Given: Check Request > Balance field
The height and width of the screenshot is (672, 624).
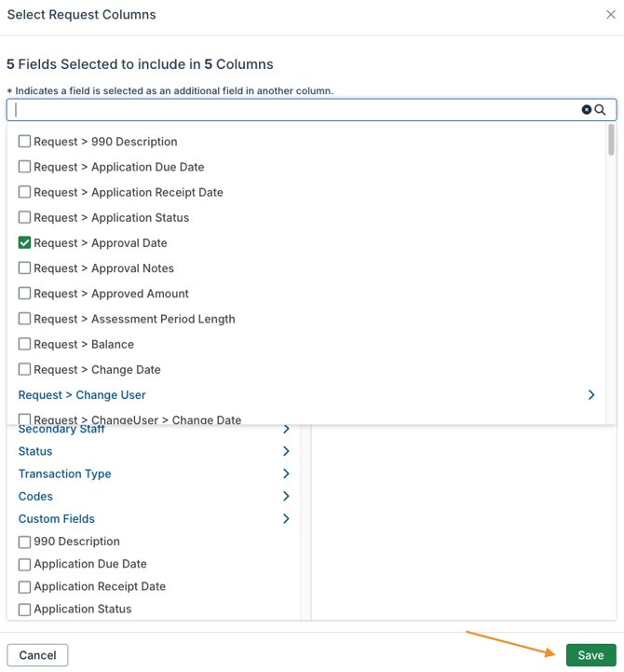Looking at the screenshot, I should point(25,344).
